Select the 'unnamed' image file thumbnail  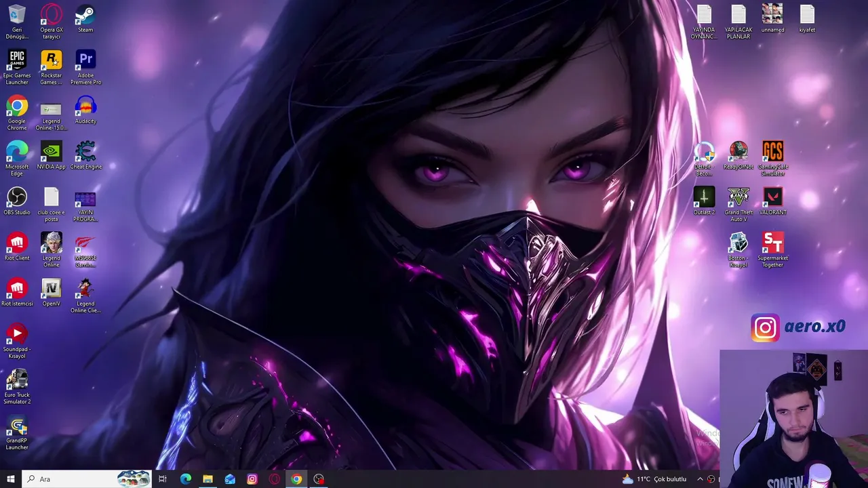(x=772, y=18)
